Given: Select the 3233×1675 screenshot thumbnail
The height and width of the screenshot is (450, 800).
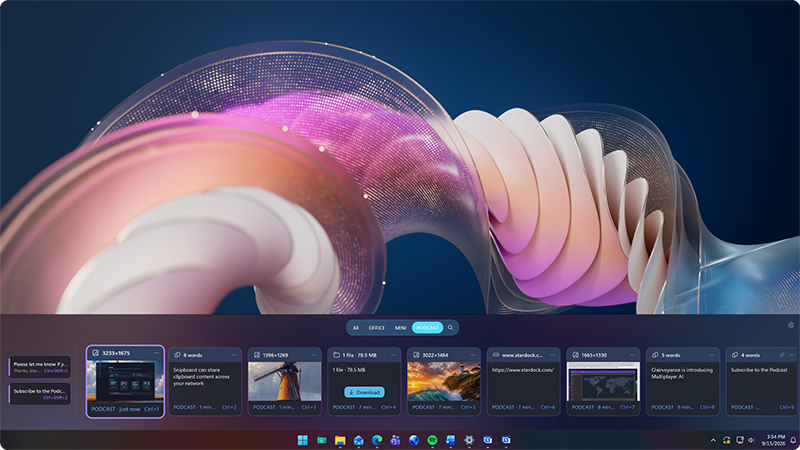Looking at the screenshot, I should pyautogui.click(x=126, y=381).
